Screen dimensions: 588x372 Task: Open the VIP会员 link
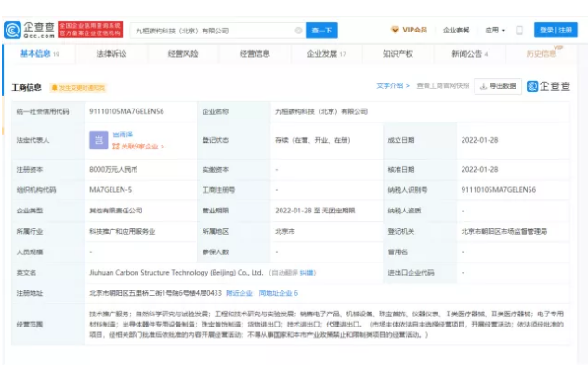click(414, 30)
